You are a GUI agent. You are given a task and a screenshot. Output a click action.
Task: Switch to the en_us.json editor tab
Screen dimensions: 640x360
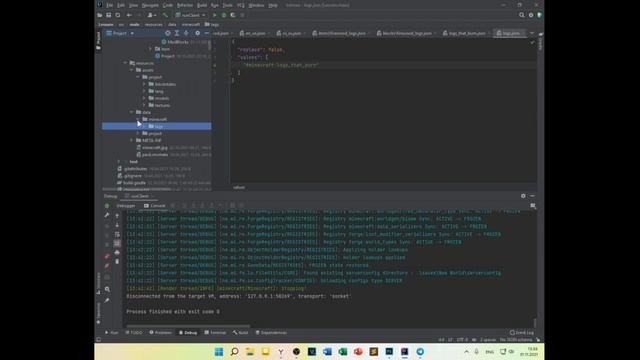[255, 33]
